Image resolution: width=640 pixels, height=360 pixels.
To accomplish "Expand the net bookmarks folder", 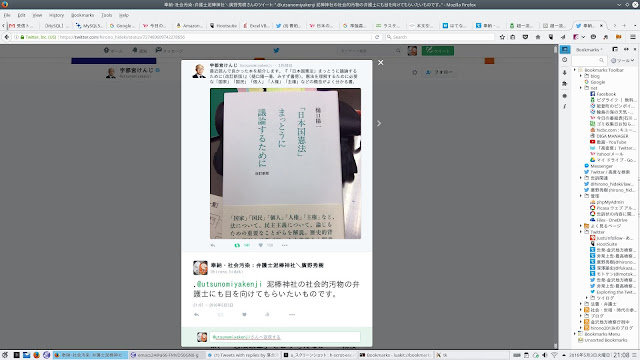I will [581, 88].
